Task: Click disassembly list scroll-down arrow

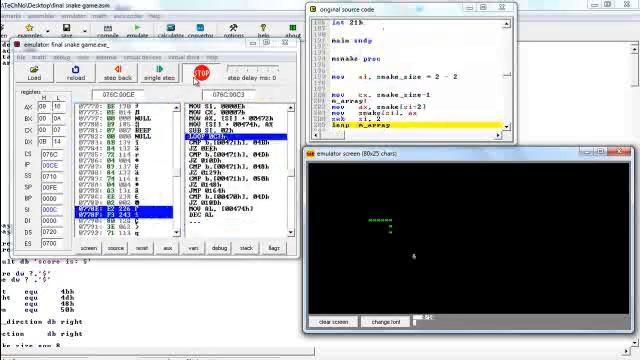Action: [291, 233]
